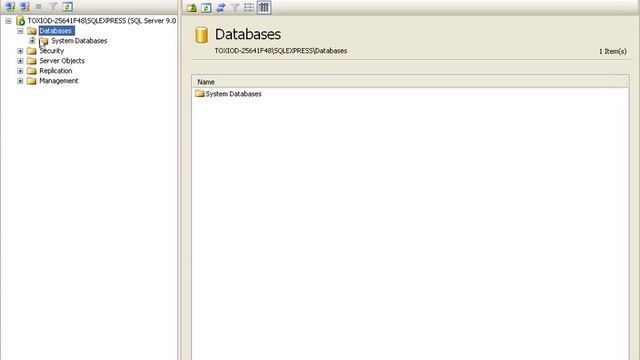Click the Synchronize arrows icon in Summary toolbar

click(221, 7)
